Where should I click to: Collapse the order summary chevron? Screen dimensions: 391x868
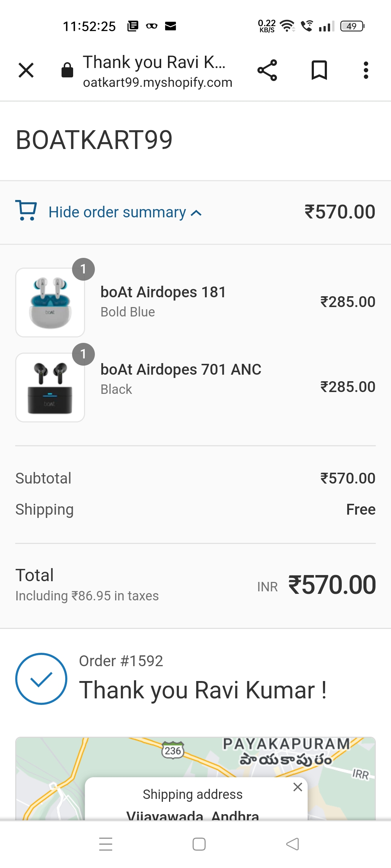196,213
